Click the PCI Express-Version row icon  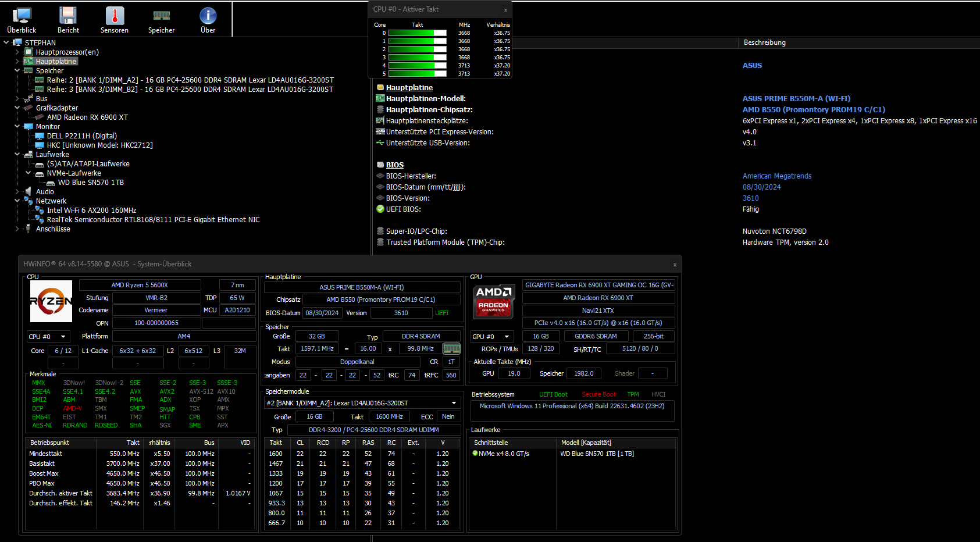click(x=380, y=131)
